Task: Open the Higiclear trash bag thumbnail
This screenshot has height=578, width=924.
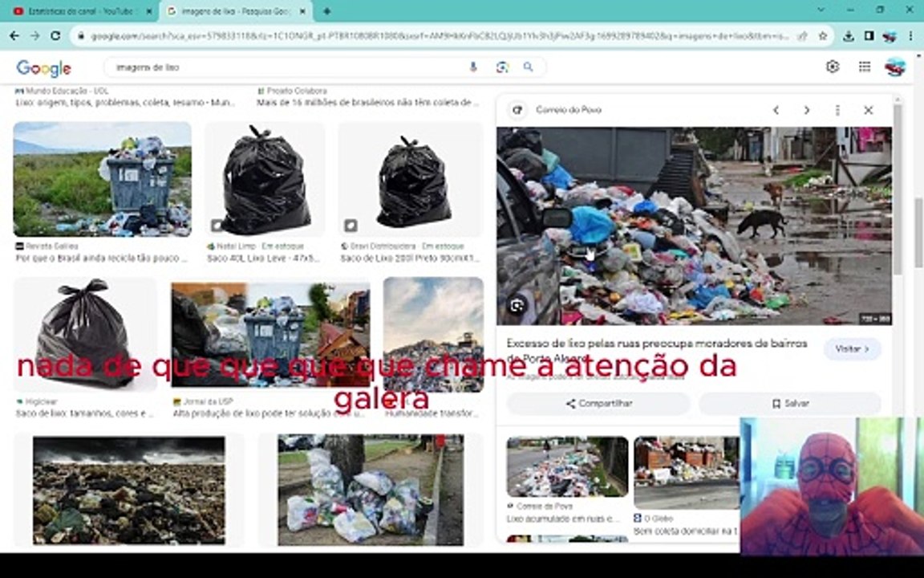Action: 85,335
